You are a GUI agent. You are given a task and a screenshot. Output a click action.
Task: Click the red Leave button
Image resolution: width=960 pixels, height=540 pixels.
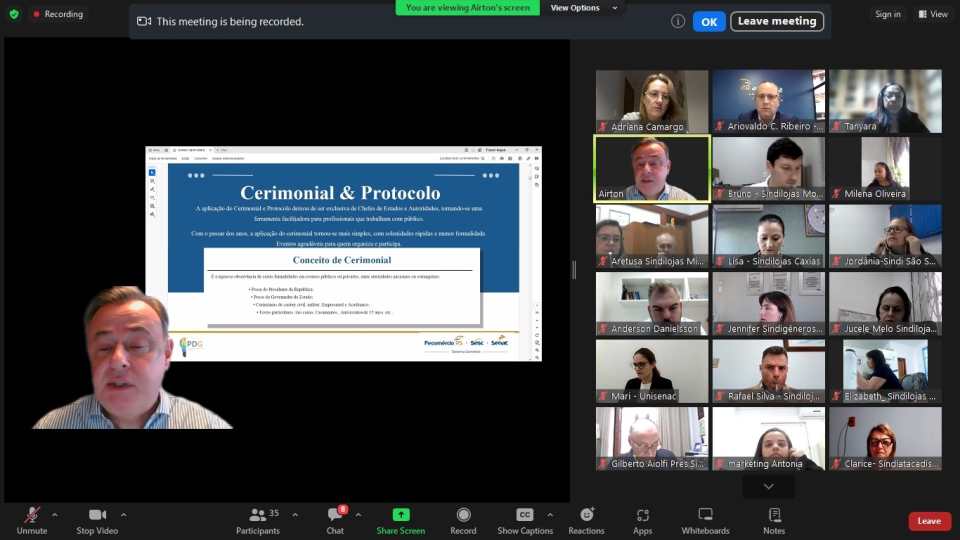pos(929,521)
